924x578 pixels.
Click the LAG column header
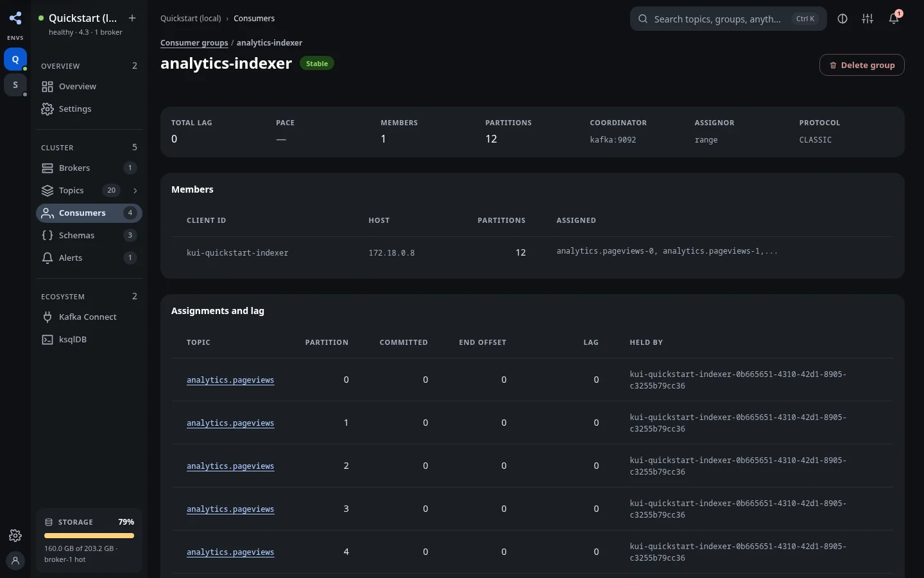point(591,342)
